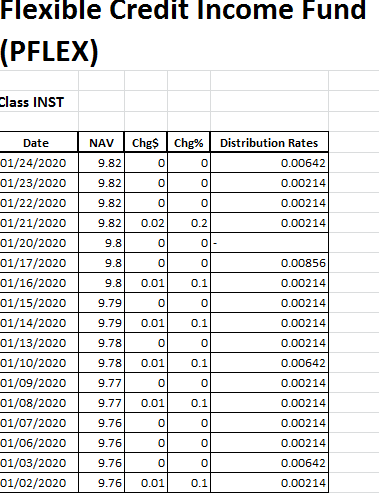Select the date cell 01/17/2020
Image resolution: width=379 pixels, height=493 pixels.
coord(39,263)
